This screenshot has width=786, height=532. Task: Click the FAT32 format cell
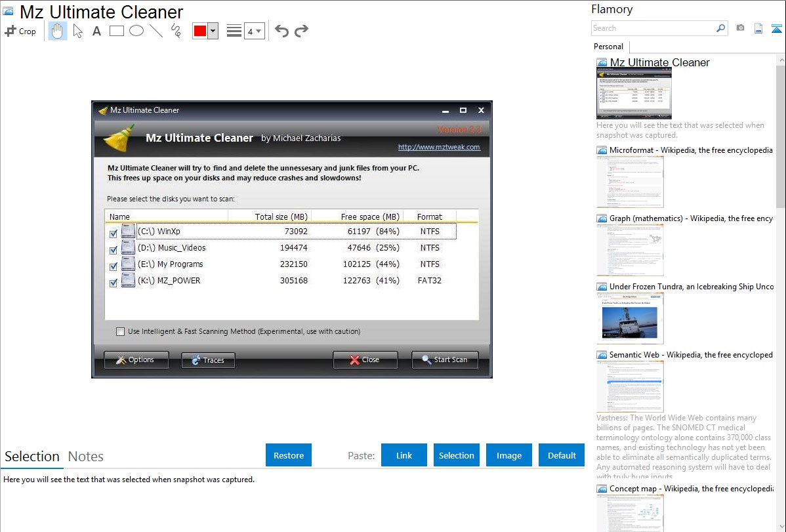coord(430,281)
